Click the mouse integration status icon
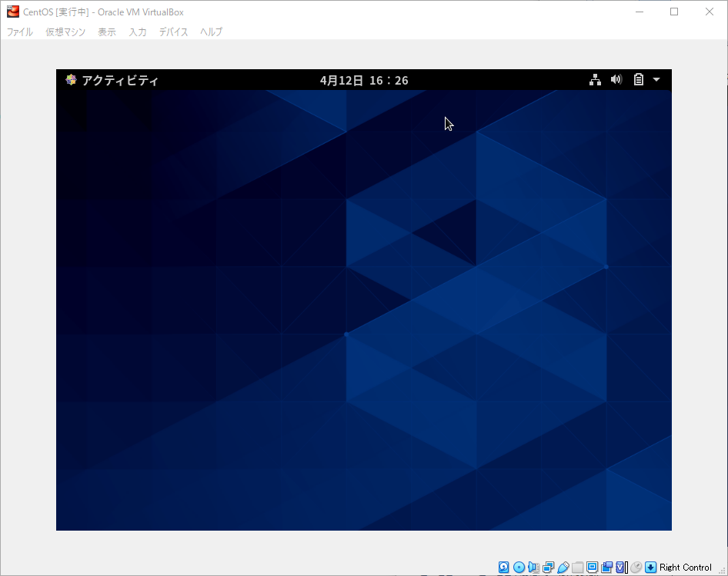 click(x=636, y=568)
